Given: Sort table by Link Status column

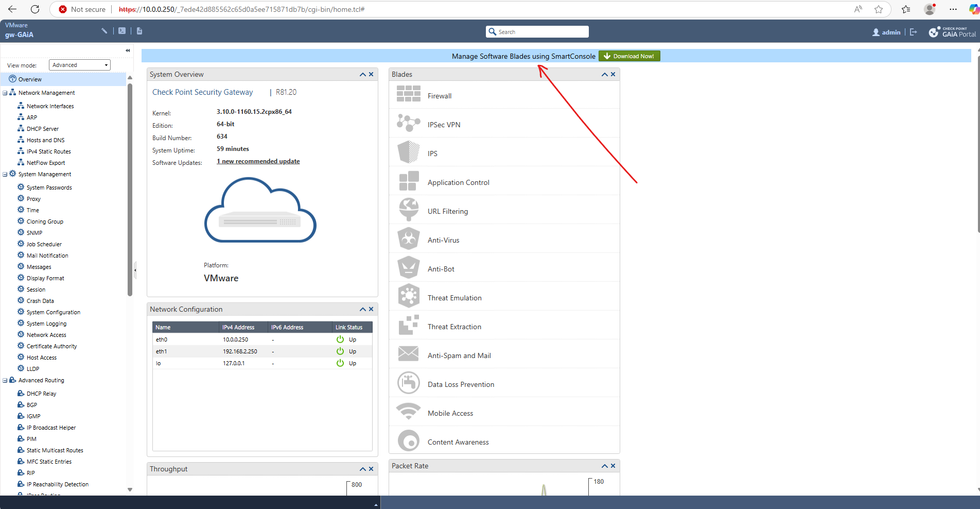Looking at the screenshot, I should (x=352, y=327).
